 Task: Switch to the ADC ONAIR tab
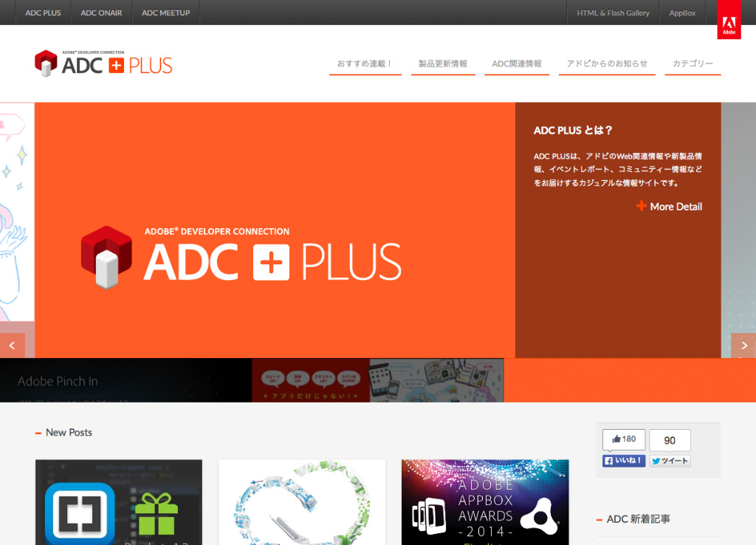coord(102,13)
